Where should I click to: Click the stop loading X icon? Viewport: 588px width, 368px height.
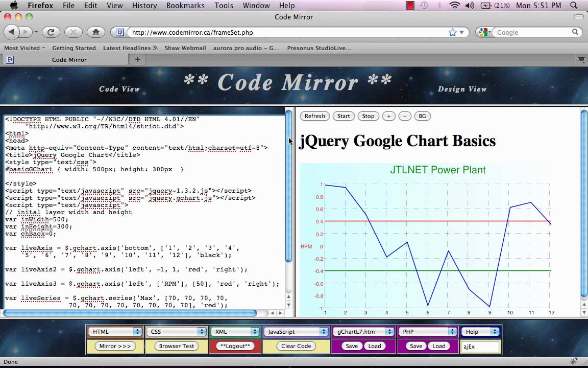click(x=73, y=32)
